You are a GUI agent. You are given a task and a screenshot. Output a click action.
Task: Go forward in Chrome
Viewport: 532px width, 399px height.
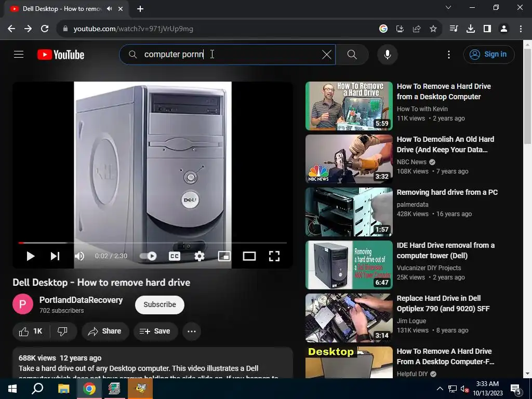[x=28, y=29]
